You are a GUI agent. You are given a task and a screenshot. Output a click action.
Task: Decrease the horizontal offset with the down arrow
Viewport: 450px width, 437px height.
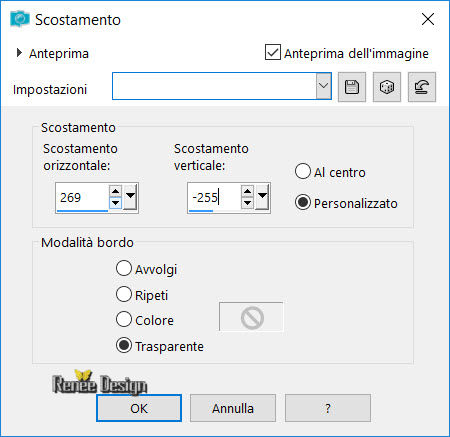[115, 202]
